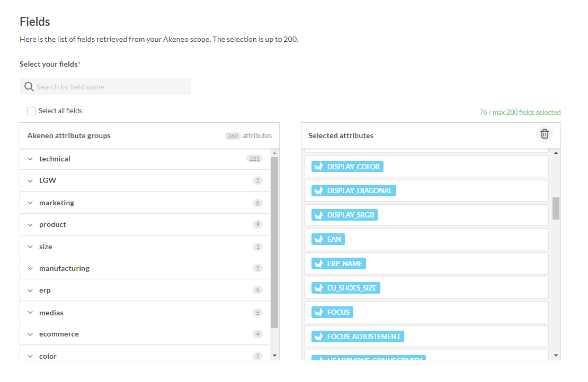The height and width of the screenshot is (382, 588).
Task: Click the Akeneo icon on FOCUS tag
Action: click(x=318, y=312)
